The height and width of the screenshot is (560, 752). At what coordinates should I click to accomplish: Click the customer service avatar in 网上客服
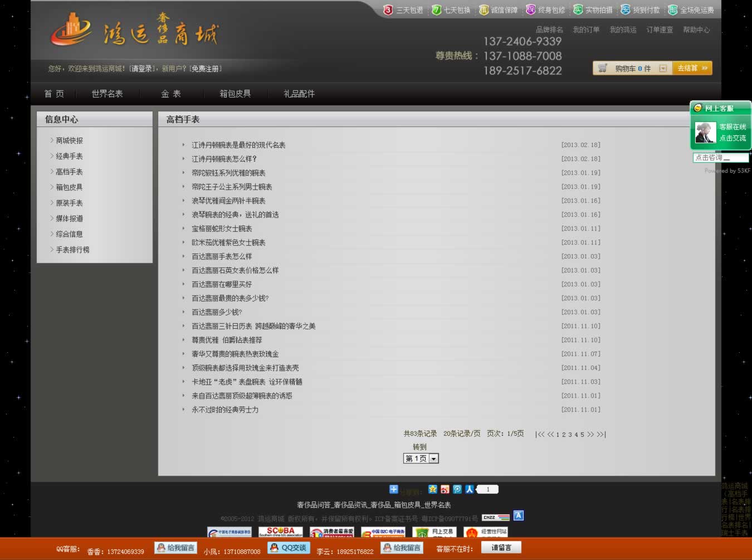pos(705,133)
